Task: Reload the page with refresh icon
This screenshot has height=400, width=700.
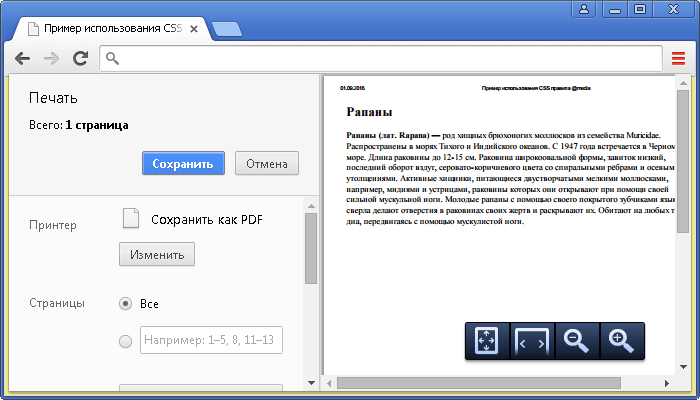Action: click(x=80, y=58)
